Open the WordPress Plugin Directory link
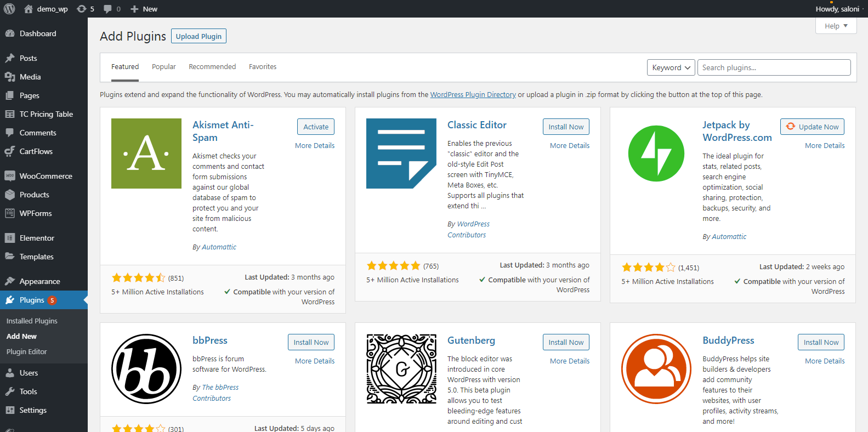 pyautogui.click(x=473, y=94)
